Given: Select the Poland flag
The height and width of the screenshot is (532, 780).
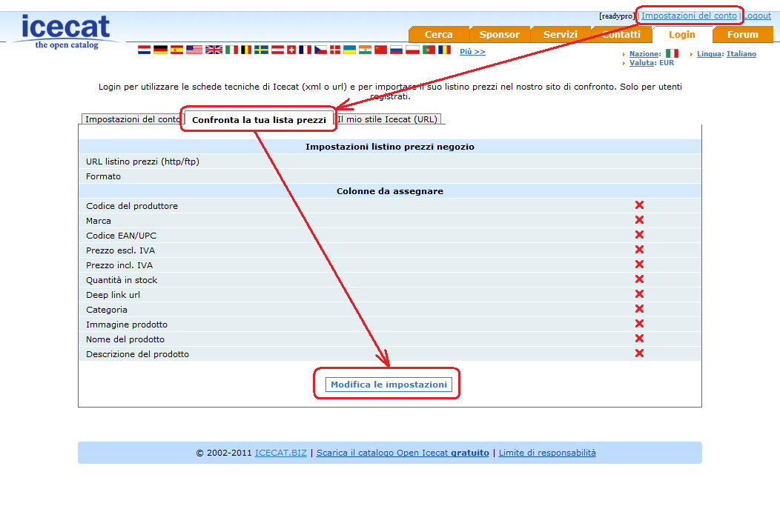Looking at the screenshot, I should click(412, 50).
